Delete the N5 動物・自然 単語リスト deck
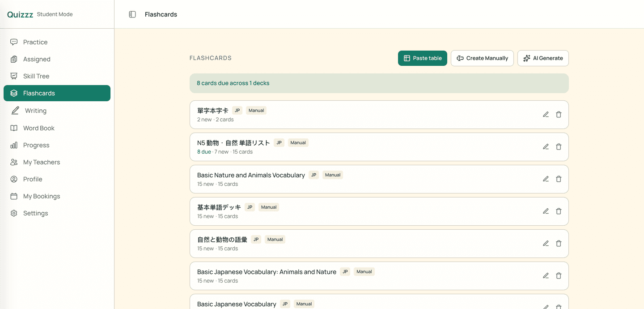Screen dimensions: 644x309 tap(559, 147)
